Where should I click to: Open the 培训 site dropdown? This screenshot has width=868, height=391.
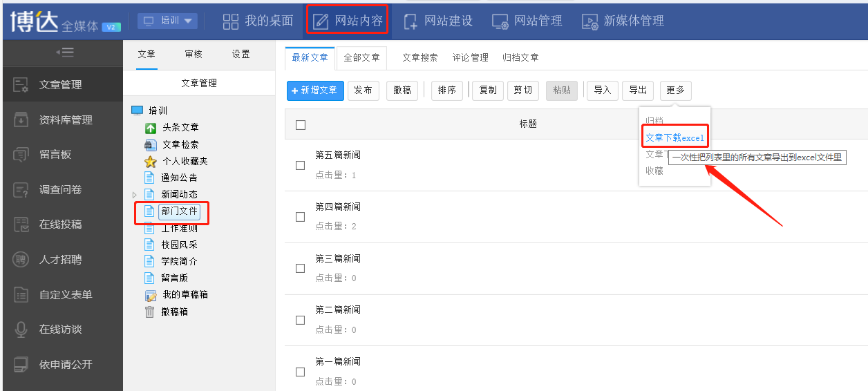(x=167, y=21)
